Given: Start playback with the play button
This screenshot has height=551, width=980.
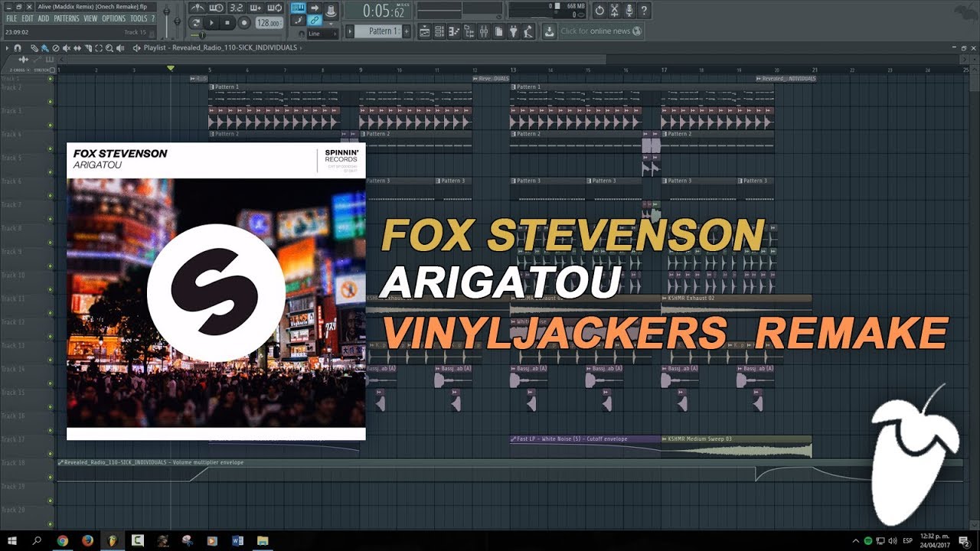Looking at the screenshot, I should click(211, 23).
